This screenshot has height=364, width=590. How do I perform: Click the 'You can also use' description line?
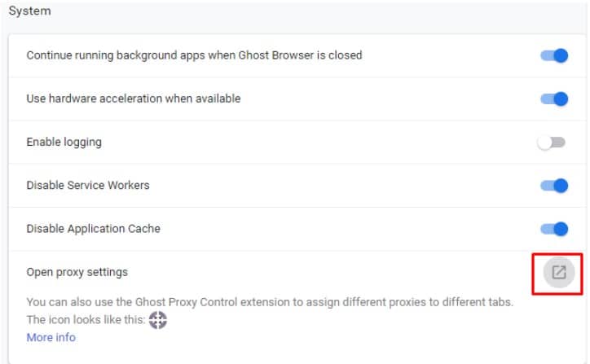click(x=270, y=302)
